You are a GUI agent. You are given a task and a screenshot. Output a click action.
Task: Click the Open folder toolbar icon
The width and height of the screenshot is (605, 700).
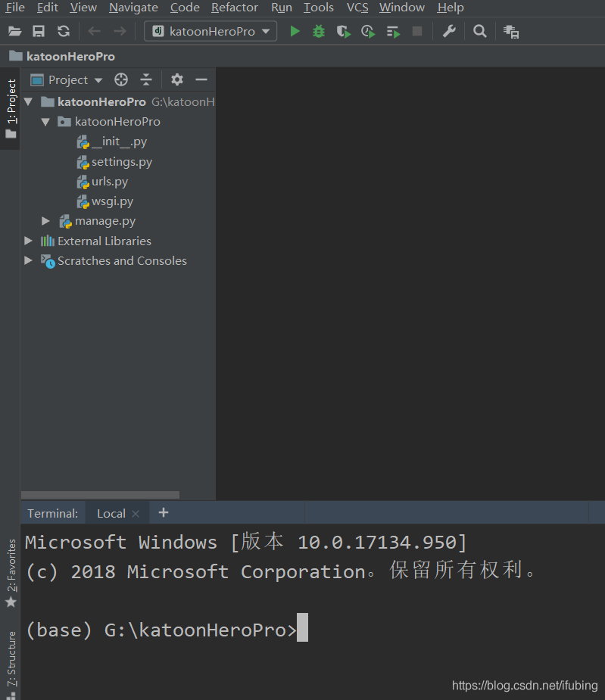14,31
